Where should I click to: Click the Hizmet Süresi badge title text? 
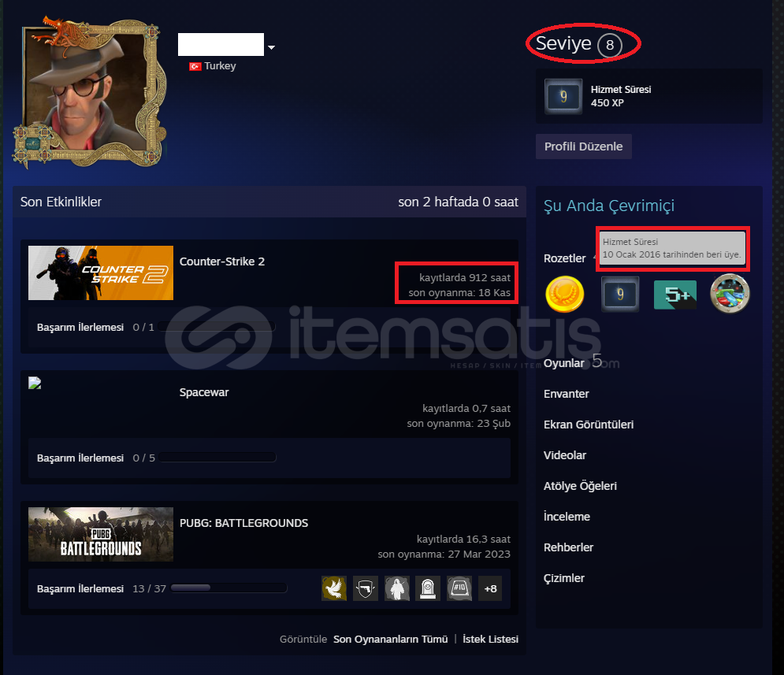click(x=620, y=90)
